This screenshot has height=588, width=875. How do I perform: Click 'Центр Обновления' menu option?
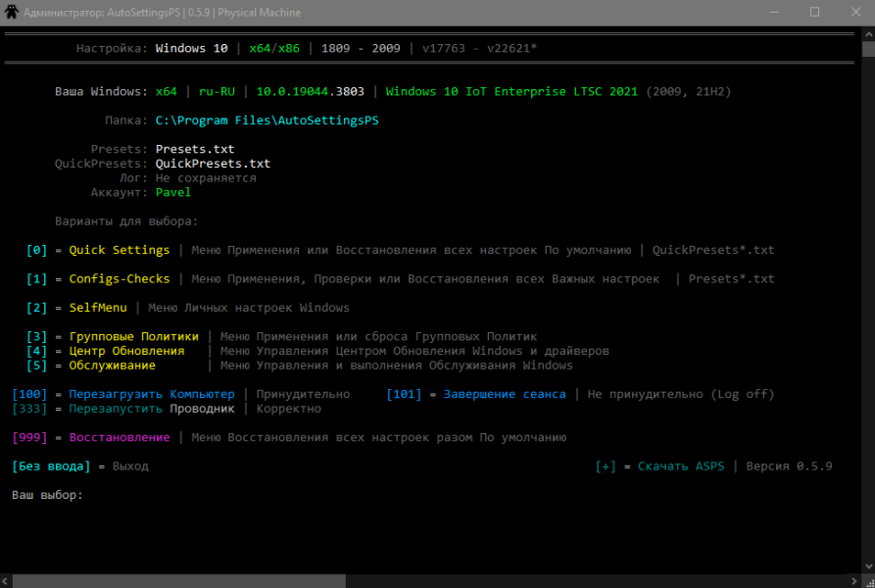click(x=126, y=351)
